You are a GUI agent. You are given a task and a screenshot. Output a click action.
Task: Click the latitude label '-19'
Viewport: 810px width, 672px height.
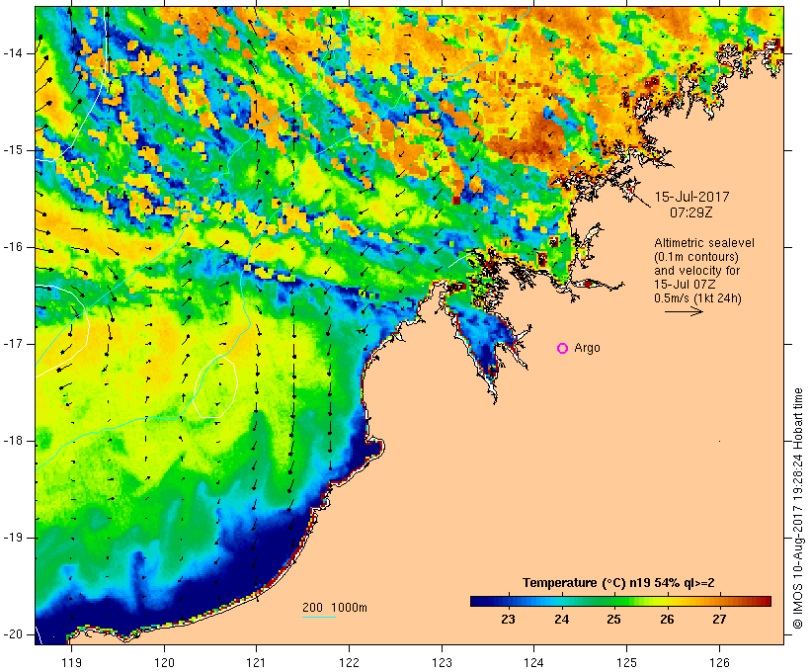(x=12, y=538)
